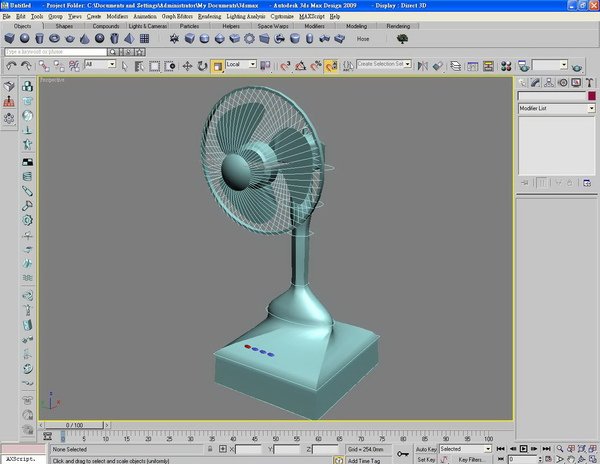Image resolution: width=600 pixels, height=464 pixels.
Task: Click frame 50 on the timeline
Action: [276, 438]
